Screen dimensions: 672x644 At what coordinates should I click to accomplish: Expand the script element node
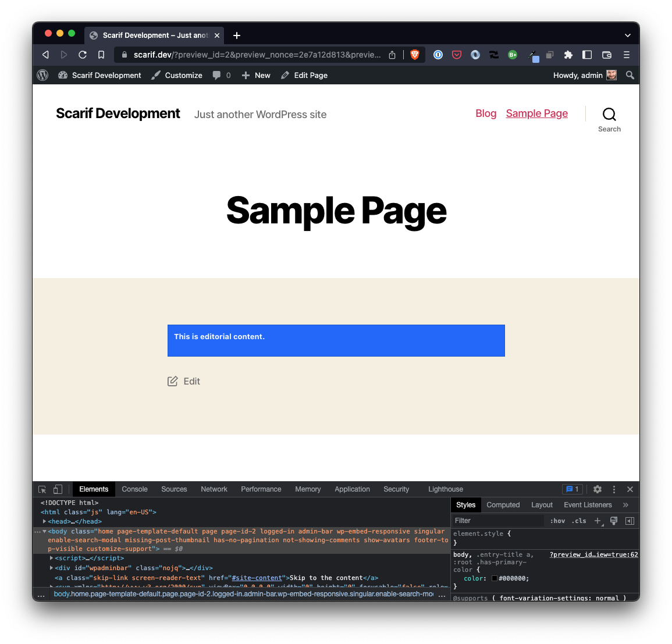(51, 558)
